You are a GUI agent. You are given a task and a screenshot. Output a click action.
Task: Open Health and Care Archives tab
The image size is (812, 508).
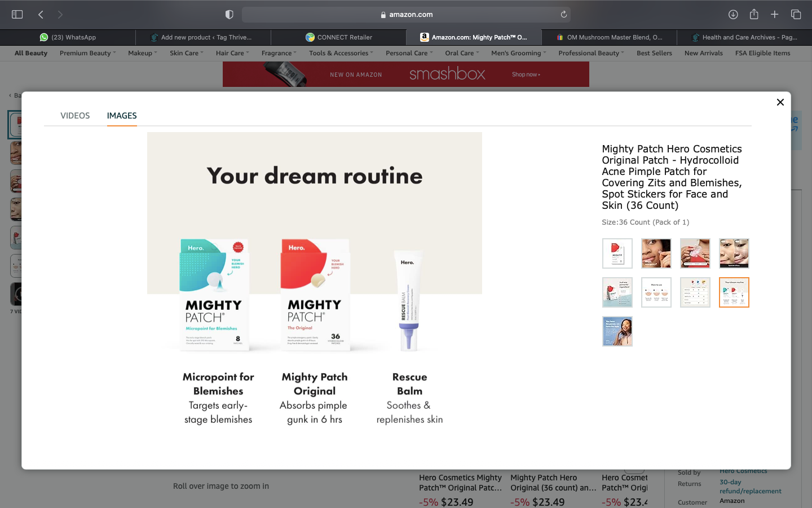pos(744,37)
